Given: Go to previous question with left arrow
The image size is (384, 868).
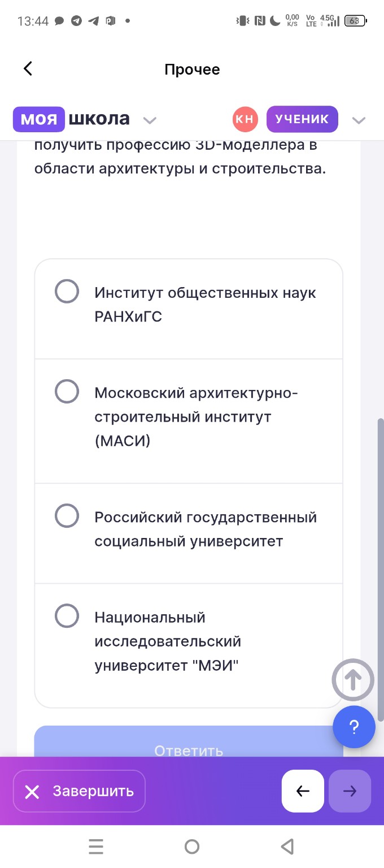Looking at the screenshot, I should tap(303, 791).
